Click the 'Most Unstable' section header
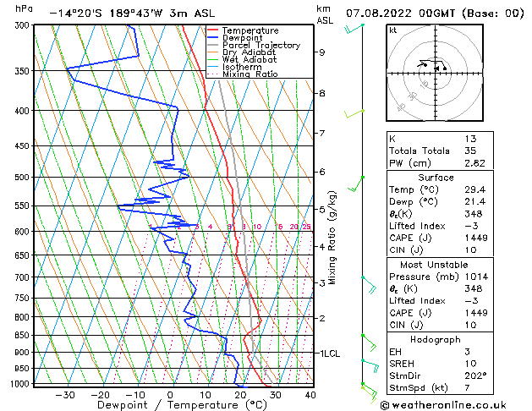532x411 pixels. tap(434, 265)
